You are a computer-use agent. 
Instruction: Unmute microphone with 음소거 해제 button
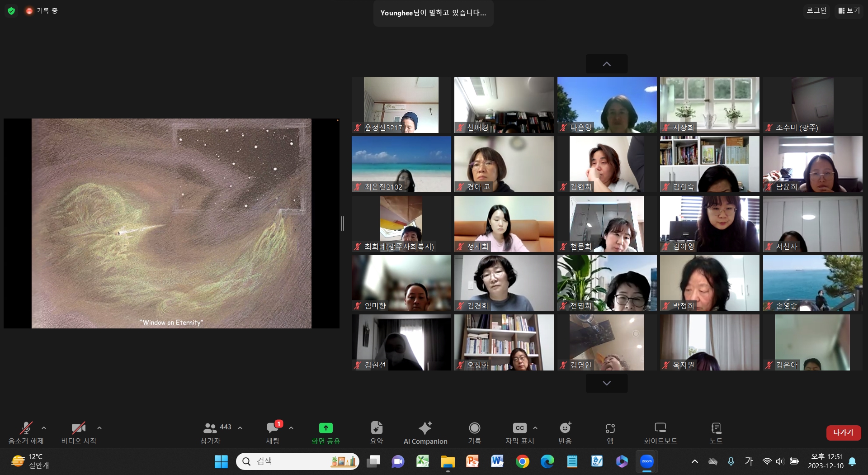[x=26, y=433]
